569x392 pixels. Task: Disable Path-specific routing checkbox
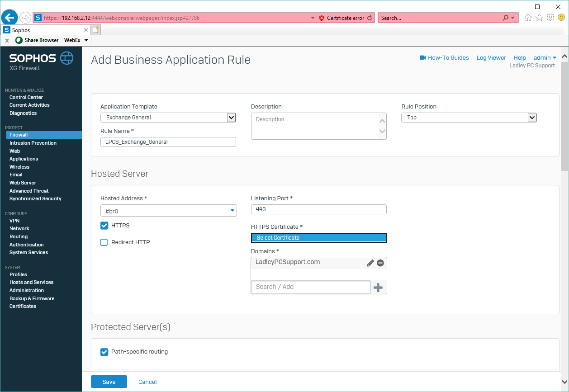104,352
